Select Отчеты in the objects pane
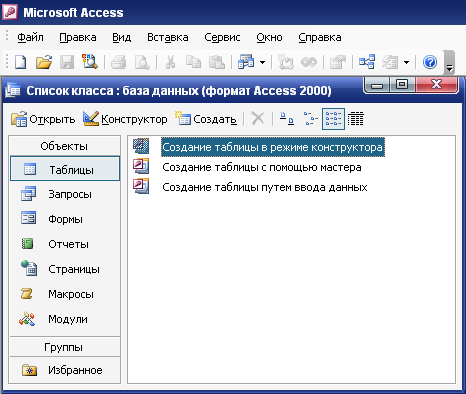 pos(65,244)
